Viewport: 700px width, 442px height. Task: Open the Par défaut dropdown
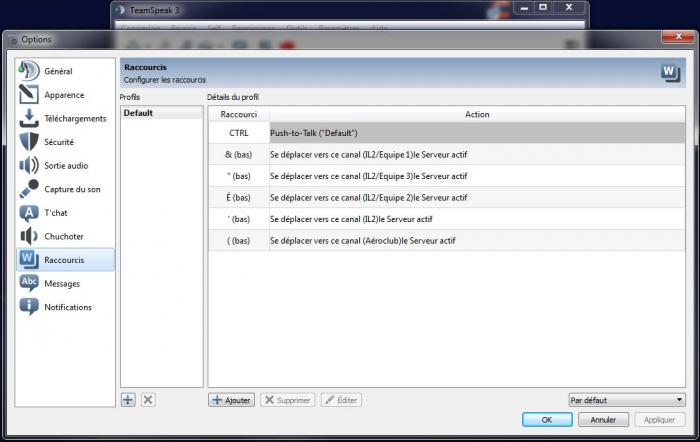(627, 400)
